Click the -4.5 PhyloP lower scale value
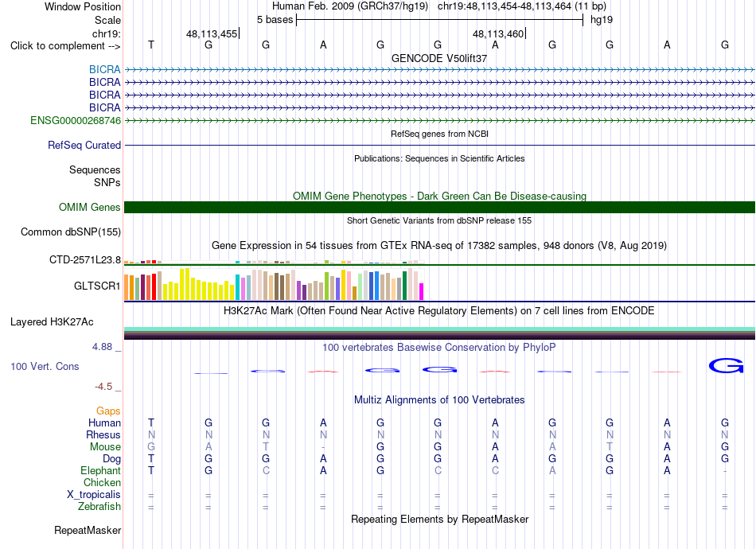This screenshot has height=549, width=756. (103, 387)
